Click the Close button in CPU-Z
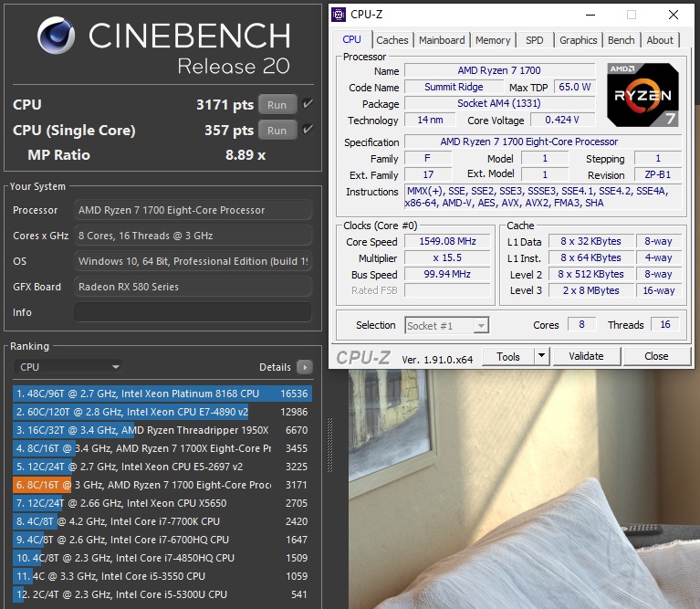Viewport: 700px width, 609px height. (656, 356)
